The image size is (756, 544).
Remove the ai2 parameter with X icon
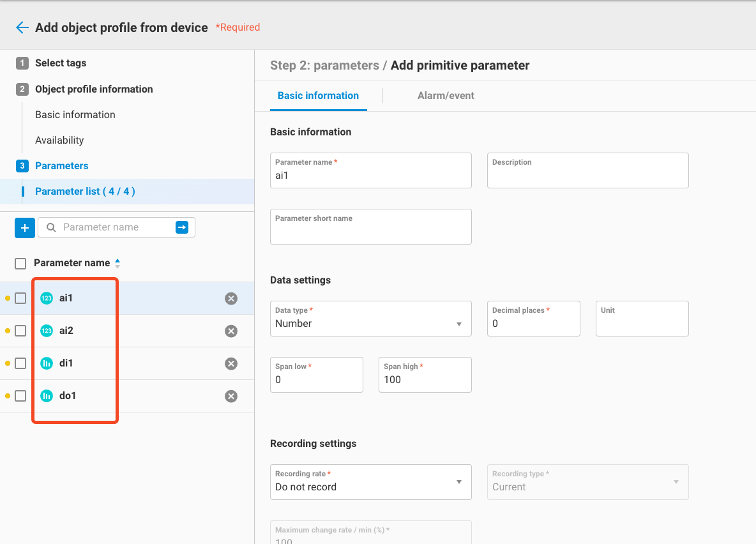pyautogui.click(x=231, y=331)
